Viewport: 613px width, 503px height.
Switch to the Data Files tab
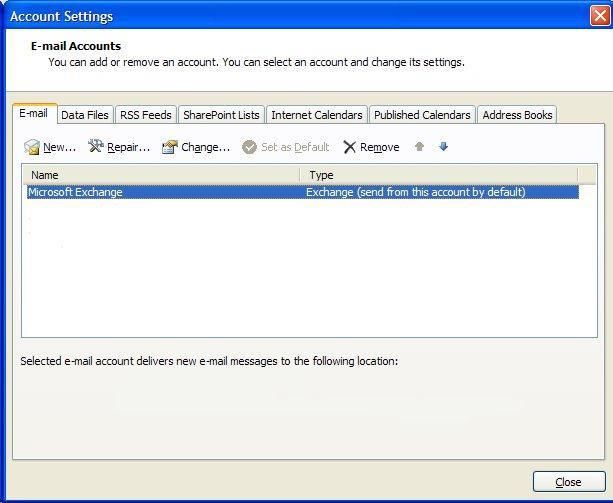click(x=85, y=115)
